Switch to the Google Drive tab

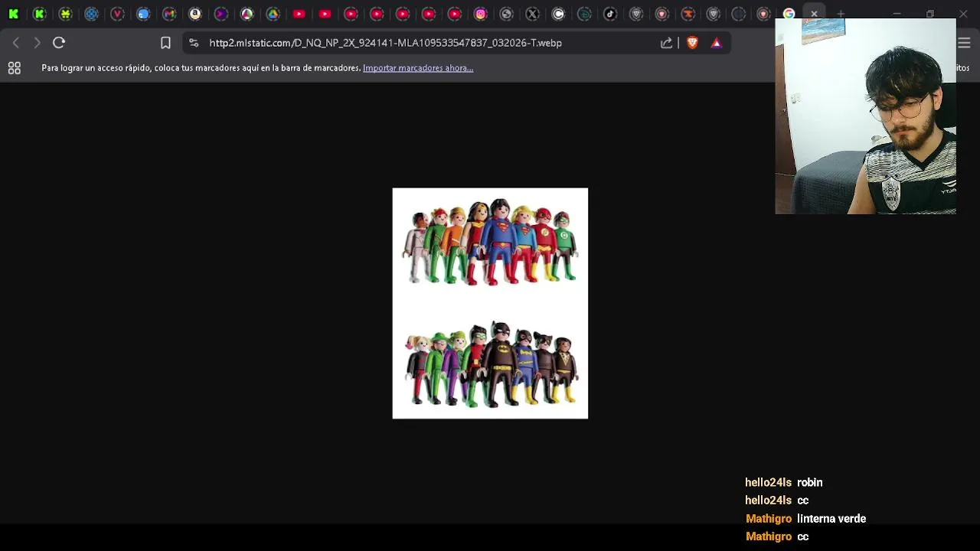pyautogui.click(x=273, y=14)
